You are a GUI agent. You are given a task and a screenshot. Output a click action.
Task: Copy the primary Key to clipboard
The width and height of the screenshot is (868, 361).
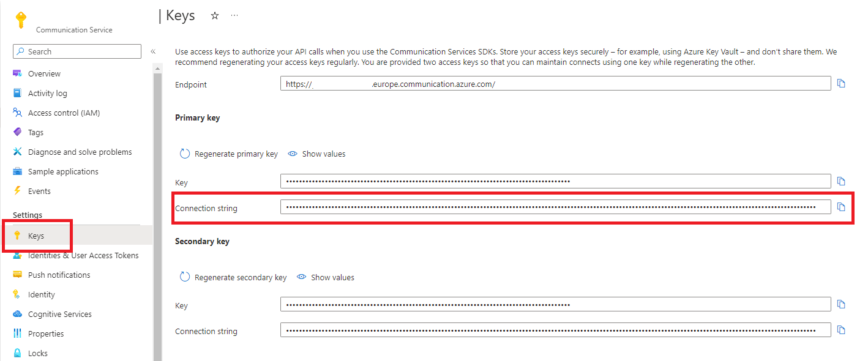[841, 181]
